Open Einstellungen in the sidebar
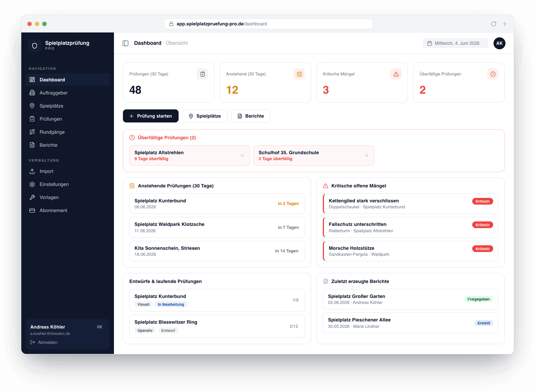Viewport: 535px width, 392px height. tap(68, 184)
